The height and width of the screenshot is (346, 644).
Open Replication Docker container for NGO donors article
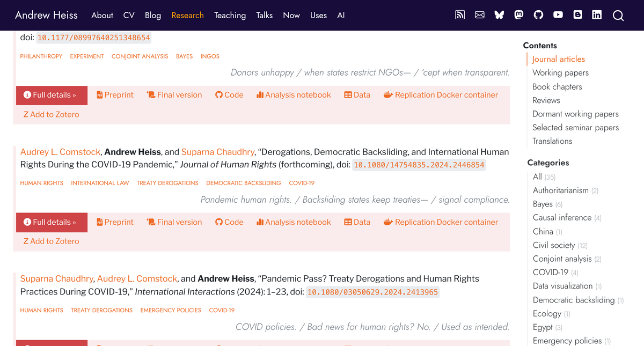point(441,95)
